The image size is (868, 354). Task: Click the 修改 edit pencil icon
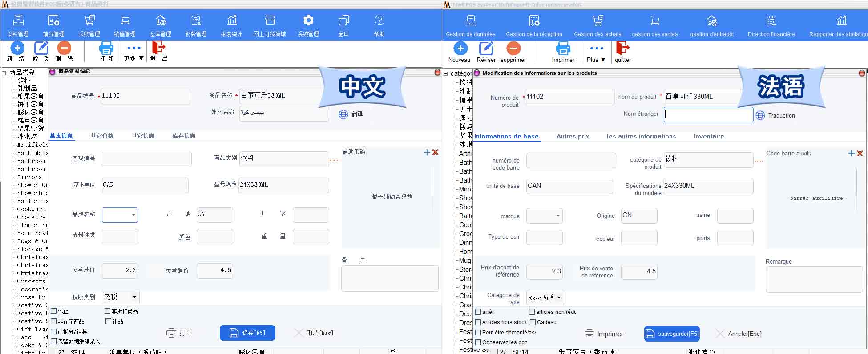pyautogui.click(x=41, y=48)
